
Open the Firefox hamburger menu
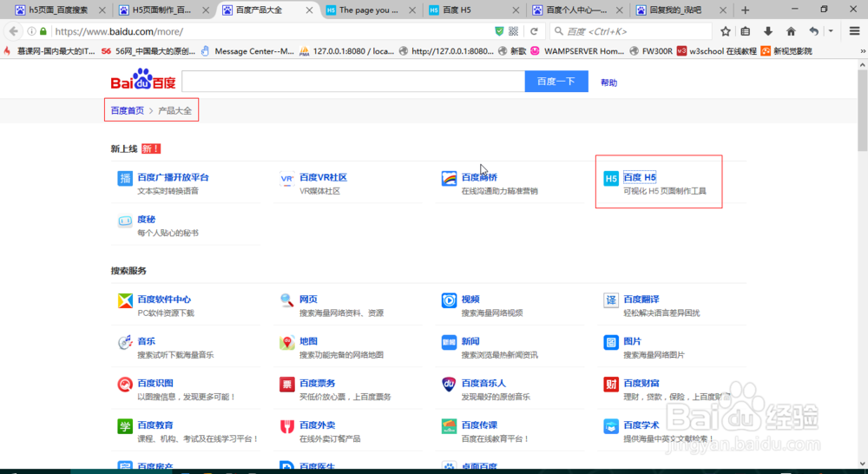coord(854,31)
